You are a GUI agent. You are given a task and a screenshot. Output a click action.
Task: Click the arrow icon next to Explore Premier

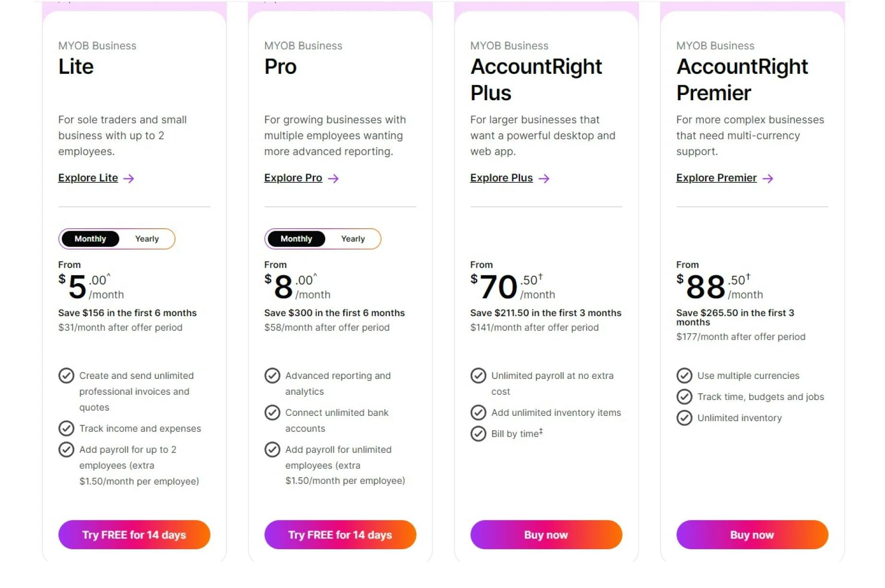[x=768, y=178]
